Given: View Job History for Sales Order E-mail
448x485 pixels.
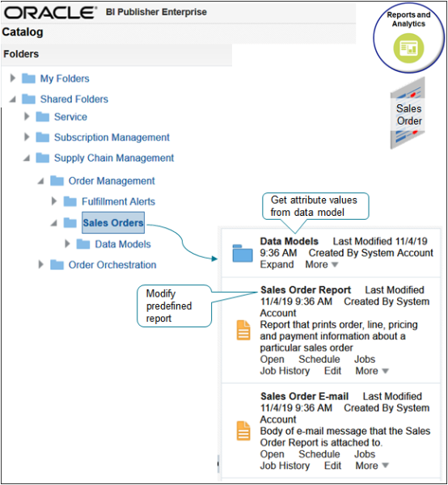Looking at the screenshot, I should 285,466.
